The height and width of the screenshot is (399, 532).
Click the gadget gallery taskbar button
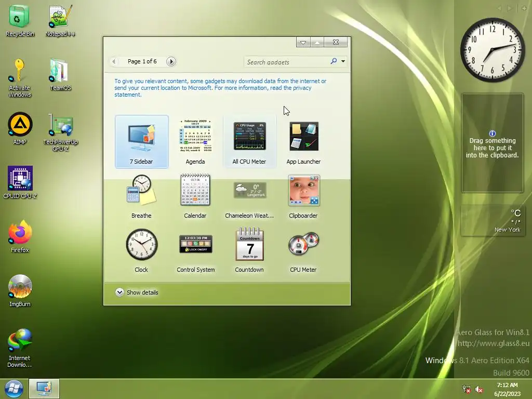[x=44, y=389]
